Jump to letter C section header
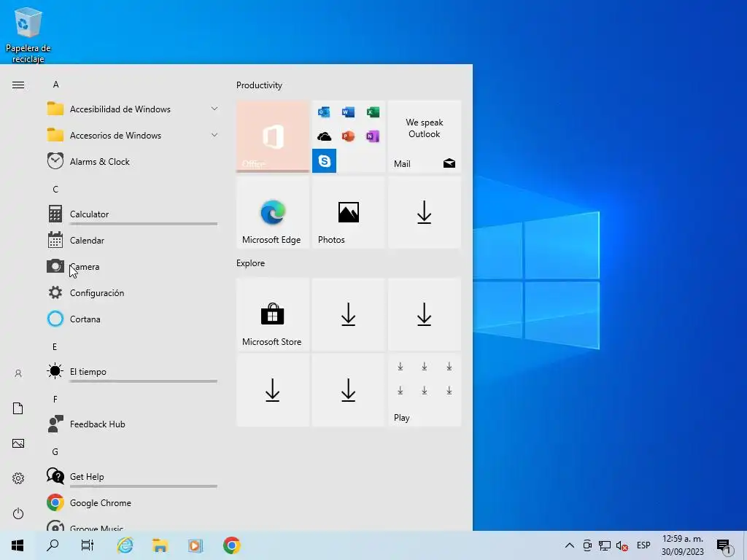 coord(55,189)
